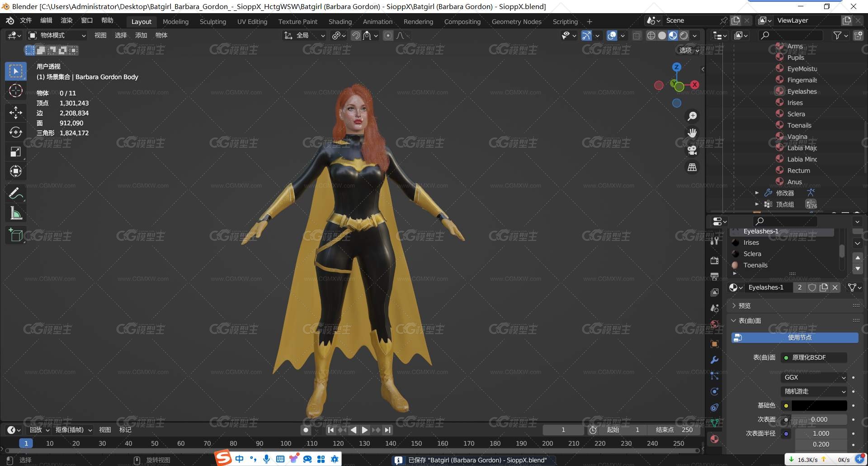Toggle snapping magnet in header
This screenshot has width=868, height=466.
pos(356,35)
